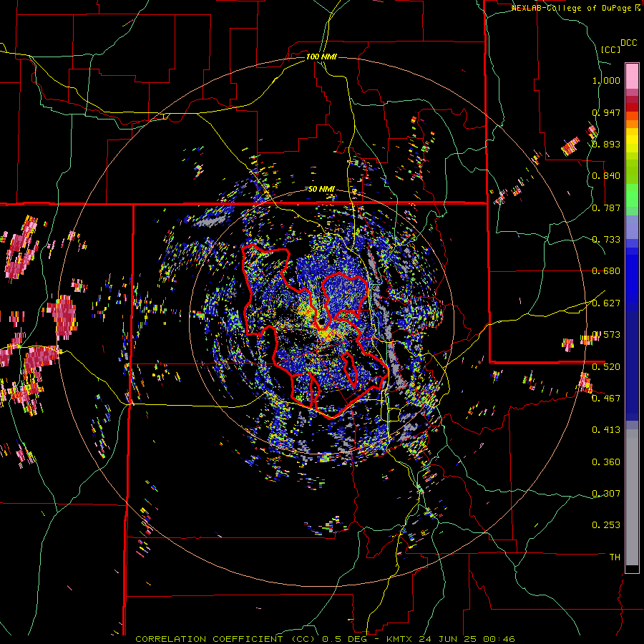
Task: Click the 0.627 scale value
Action: [606, 303]
